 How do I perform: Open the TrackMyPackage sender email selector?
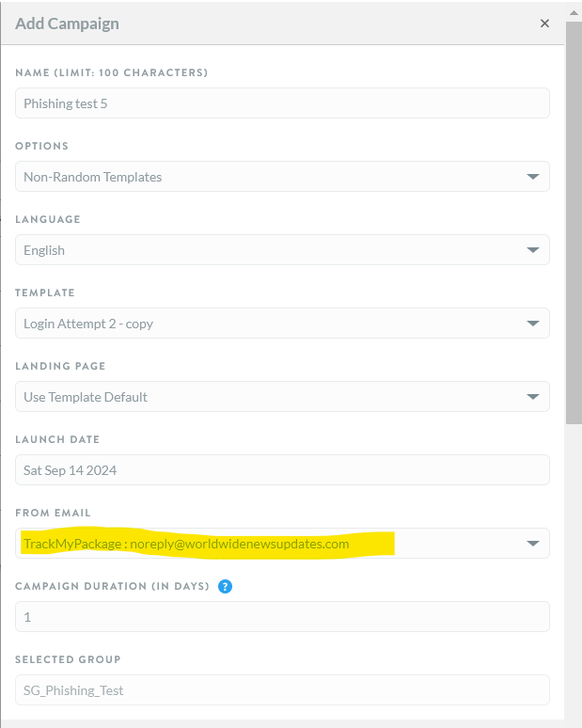(x=282, y=544)
